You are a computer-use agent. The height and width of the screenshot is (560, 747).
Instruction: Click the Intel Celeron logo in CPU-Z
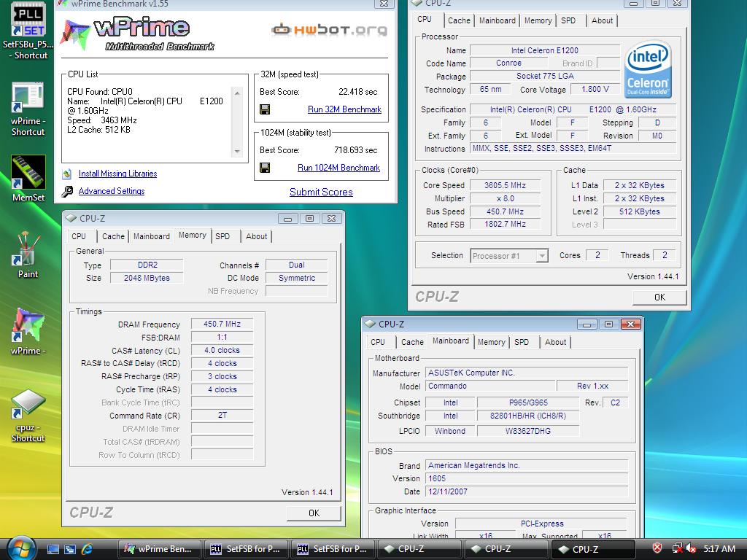click(x=648, y=69)
